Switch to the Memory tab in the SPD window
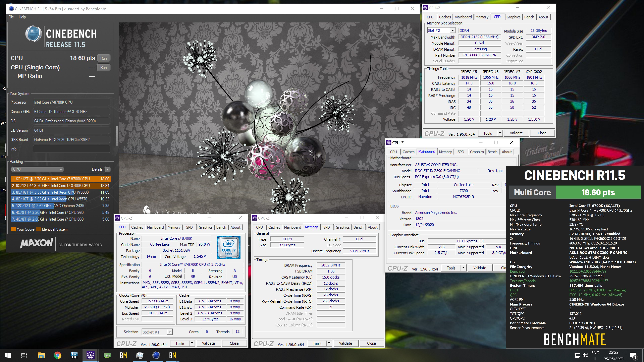This screenshot has width=644, height=362. [x=482, y=17]
